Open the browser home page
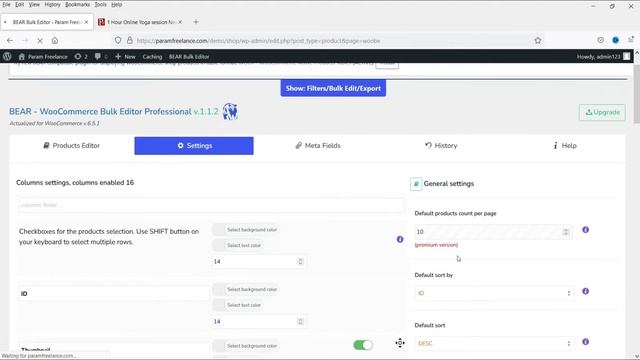The width and height of the screenshot is (640, 360). pos(55,40)
